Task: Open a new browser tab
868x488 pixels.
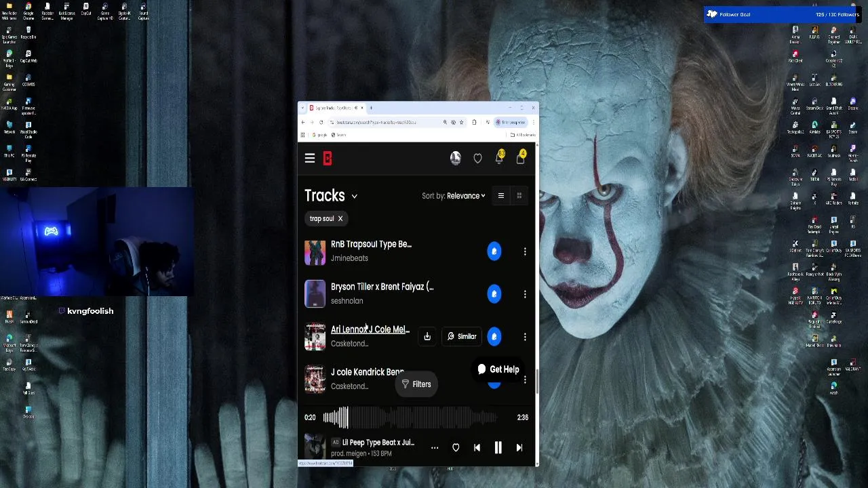Action: click(x=371, y=108)
